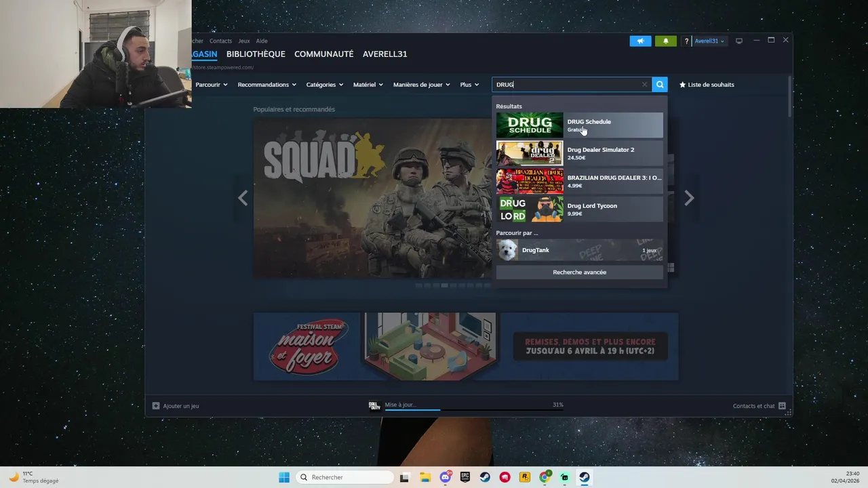Select BRAZILIAN DRUG DEALER 3 result
Image resolution: width=868 pixels, height=488 pixels.
click(579, 181)
